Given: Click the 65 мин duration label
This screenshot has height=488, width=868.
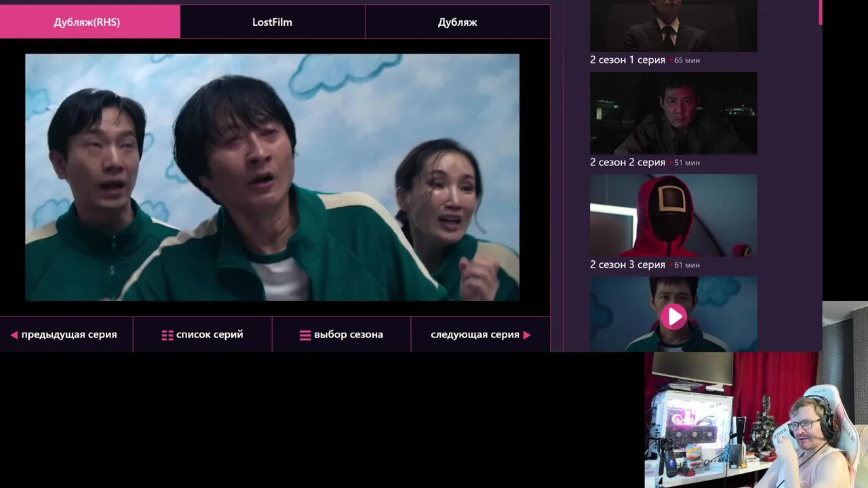Looking at the screenshot, I should point(687,60).
